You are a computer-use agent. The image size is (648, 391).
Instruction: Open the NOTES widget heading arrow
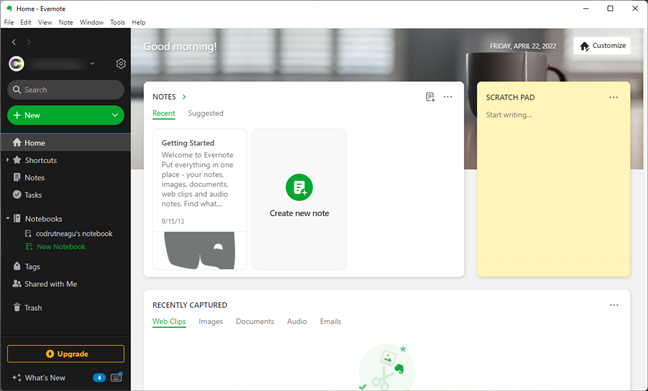[184, 97]
